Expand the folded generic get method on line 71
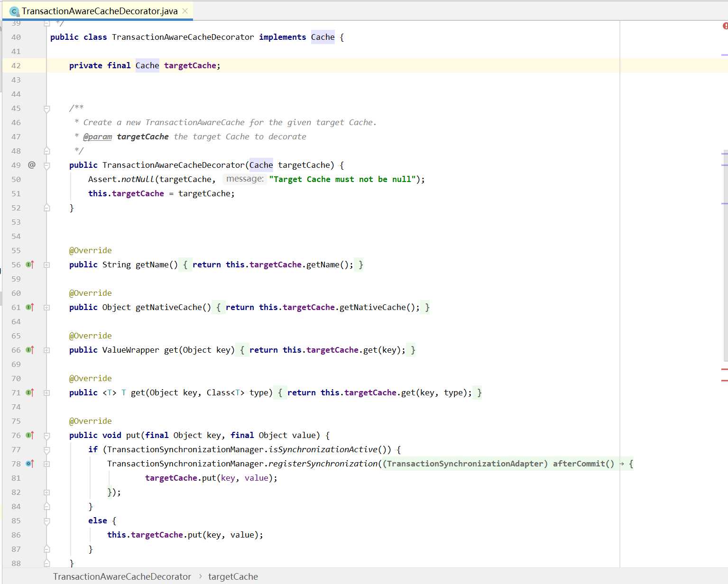 click(47, 393)
